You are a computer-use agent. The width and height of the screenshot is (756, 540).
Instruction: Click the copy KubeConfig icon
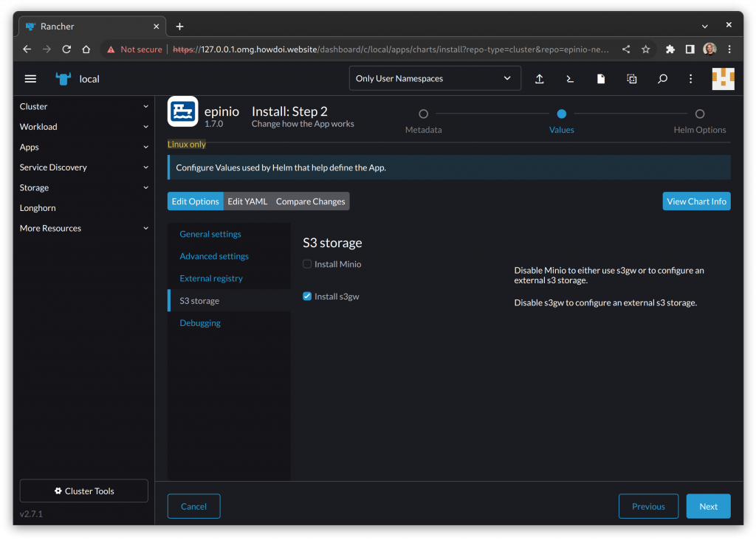coord(632,79)
